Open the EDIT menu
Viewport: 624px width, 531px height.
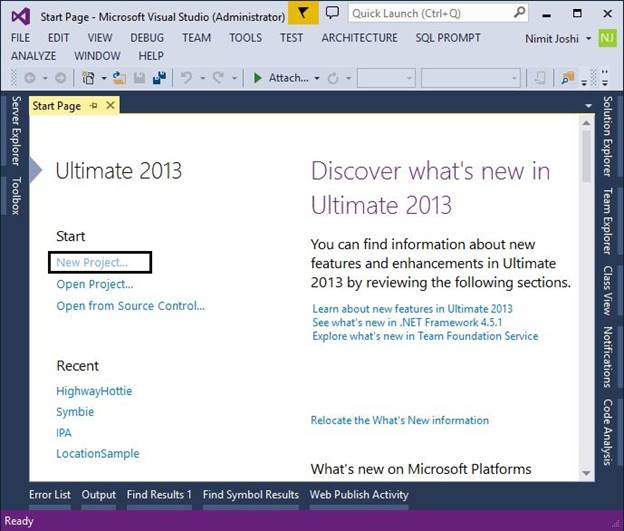[x=58, y=38]
